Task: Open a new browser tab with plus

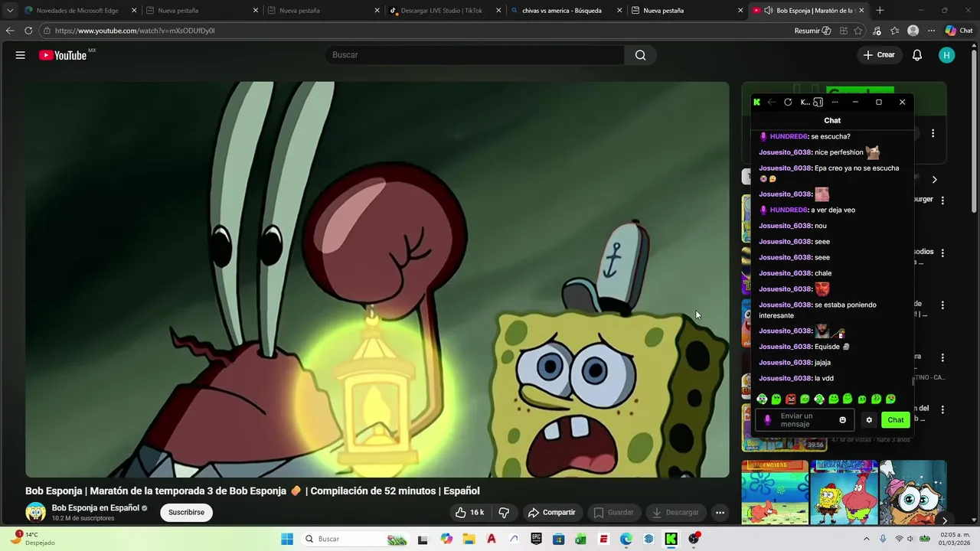Action: pyautogui.click(x=880, y=11)
